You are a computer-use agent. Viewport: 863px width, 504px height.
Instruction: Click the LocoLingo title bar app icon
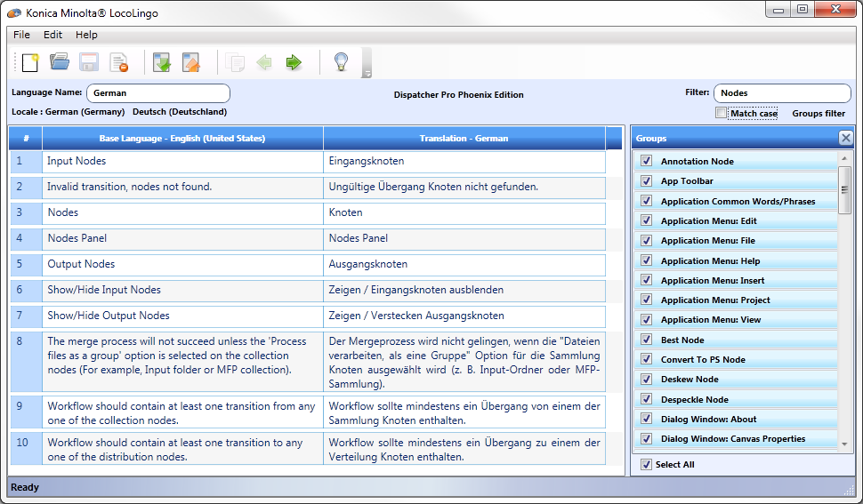click(15, 13)
